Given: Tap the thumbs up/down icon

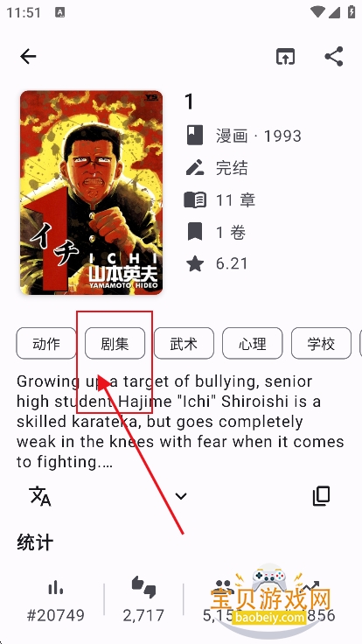Looking at the screenshot, I should pyautogui.click(x=143, y=586).
